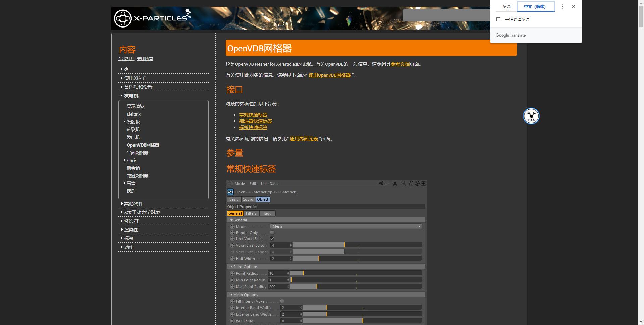
Task: Collapse the General parameter section
Action: click(x=231, y=220)
